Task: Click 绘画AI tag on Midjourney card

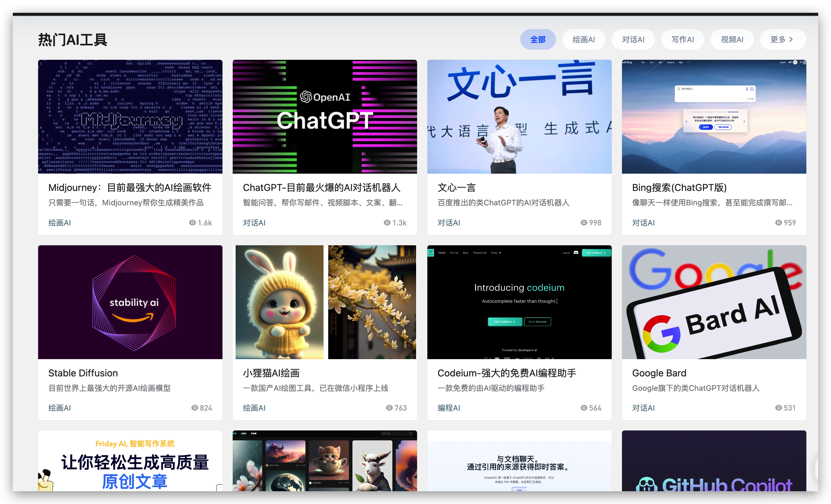Action: (x=60, y=223)
